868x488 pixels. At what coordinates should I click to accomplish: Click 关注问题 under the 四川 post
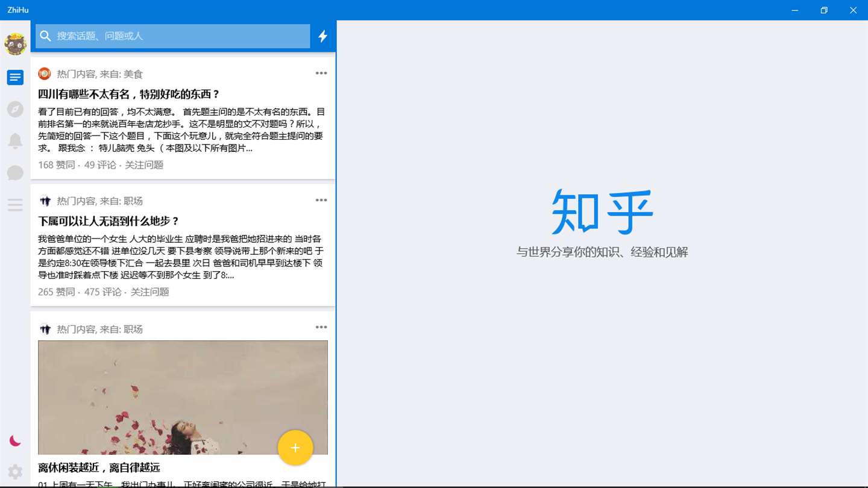(x=144, y=165)
